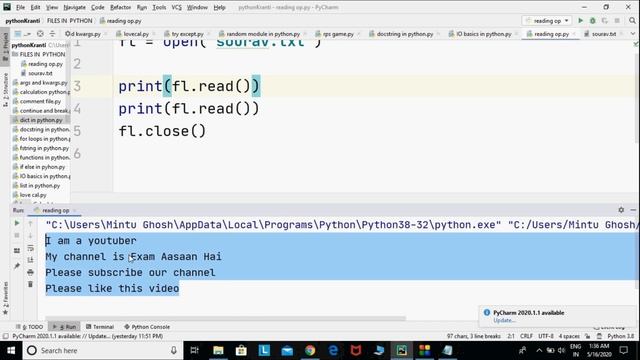Viewport: 640px width, 360px height.
Task: Open the Mail app on the taskbar
Action: click(x=287, y=351)
